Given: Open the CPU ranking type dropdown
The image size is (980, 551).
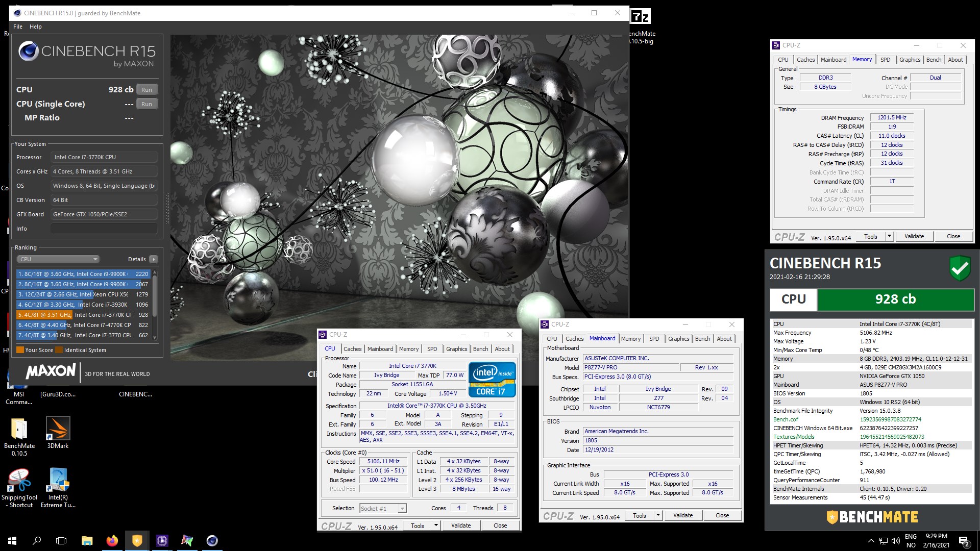Looking at the screenshot, I should point(59,259).
